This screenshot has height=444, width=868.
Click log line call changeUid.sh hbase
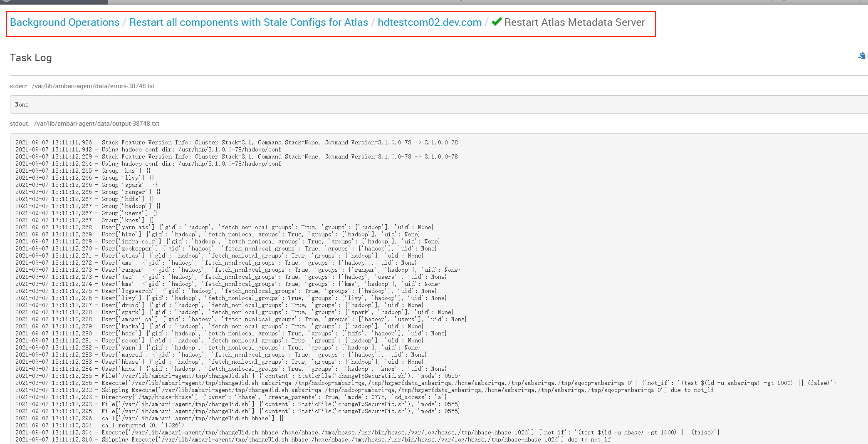149,418
